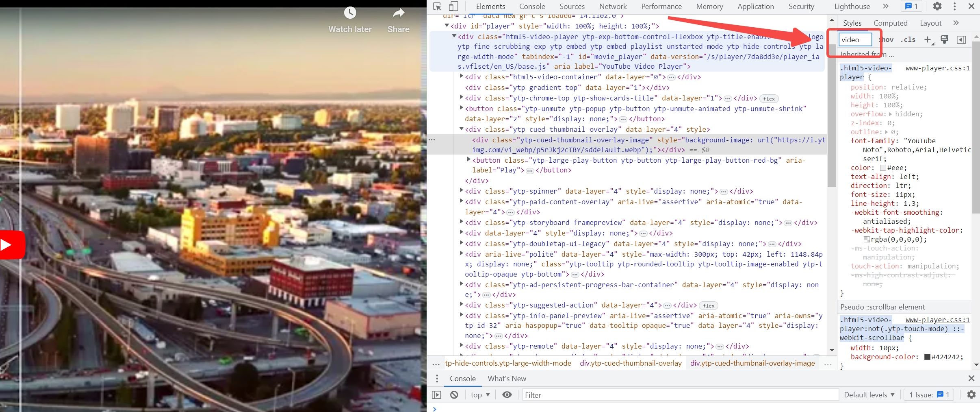Expand the ytp-large-play-button button node

pos(468,159)
